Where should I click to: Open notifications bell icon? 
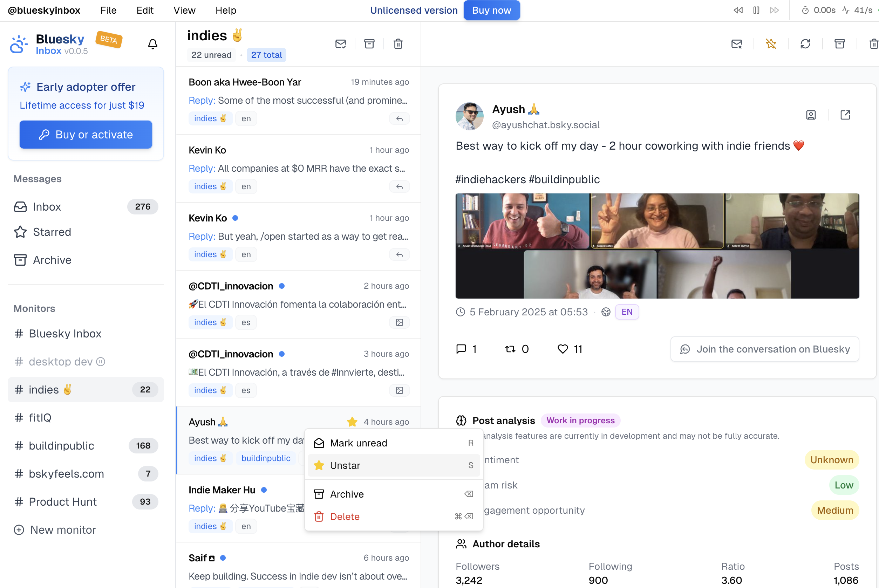pyautogui.click(x=152, y=44)
